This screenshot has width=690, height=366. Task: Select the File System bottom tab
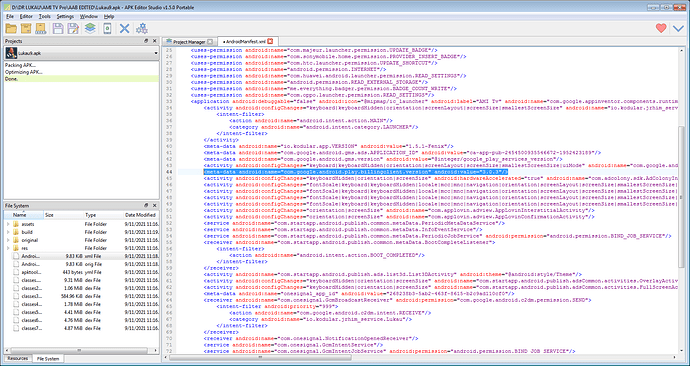[x=48, y=359]
